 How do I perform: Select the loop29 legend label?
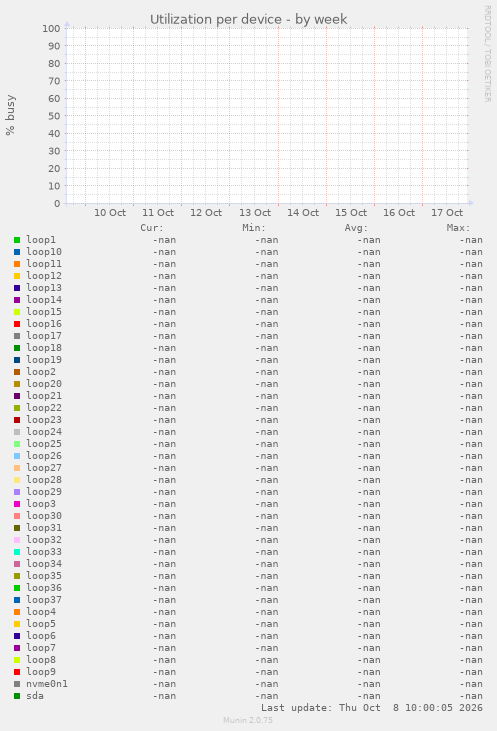(44, 492)
